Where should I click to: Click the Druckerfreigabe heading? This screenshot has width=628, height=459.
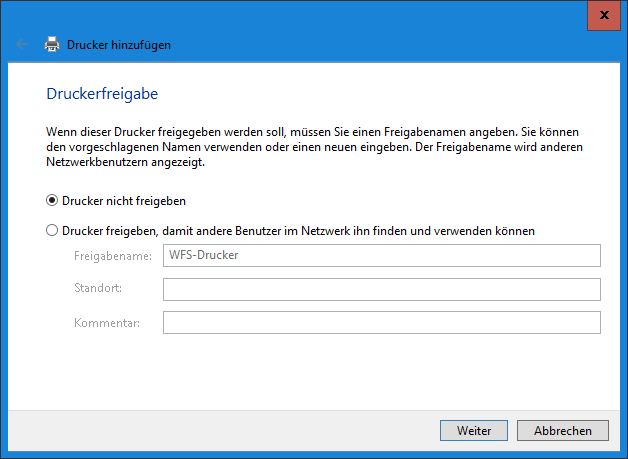pyautogui.click(x=103, y=94)
